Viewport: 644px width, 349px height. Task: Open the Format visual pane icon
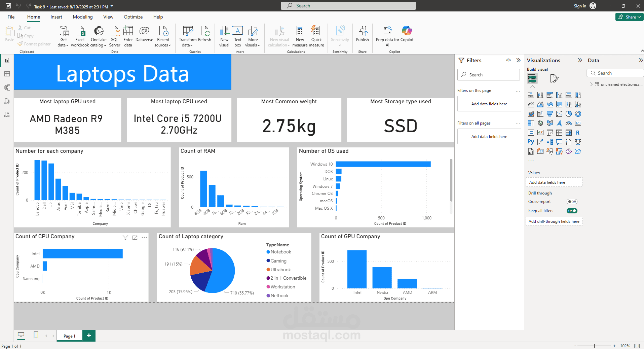(554, 79)
